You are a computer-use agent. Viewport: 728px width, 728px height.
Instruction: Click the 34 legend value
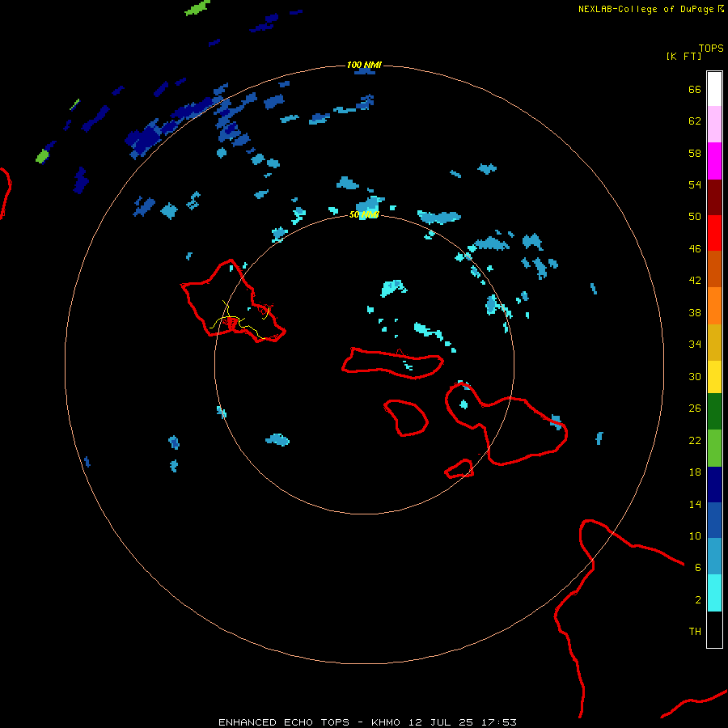695,344
